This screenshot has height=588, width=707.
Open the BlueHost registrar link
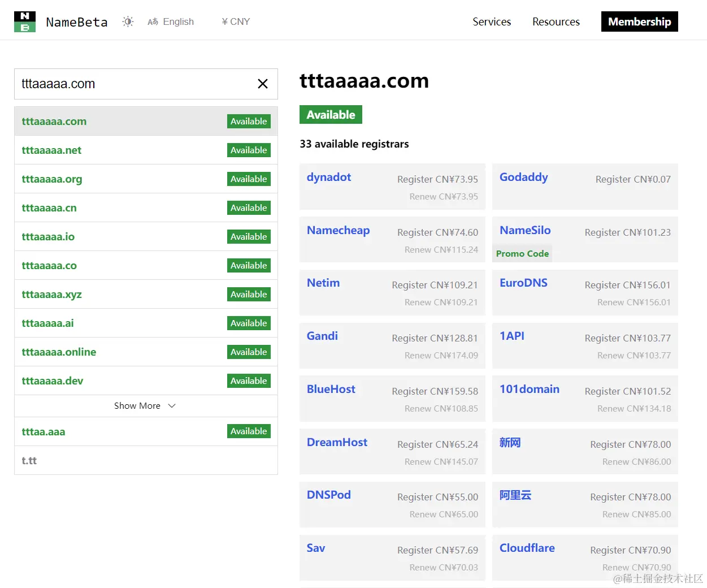(331, 389)
